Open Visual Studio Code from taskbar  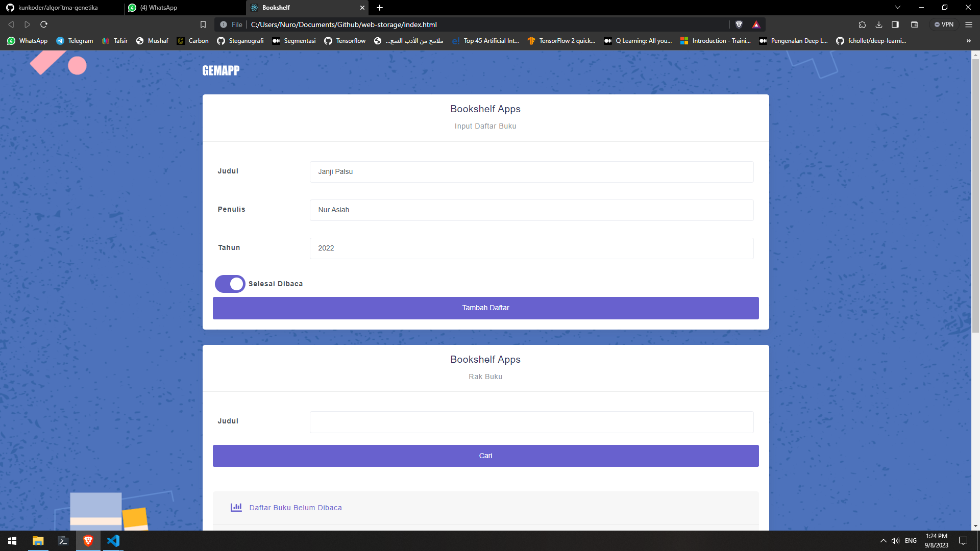pyautogui.click(x=113, y=541)
